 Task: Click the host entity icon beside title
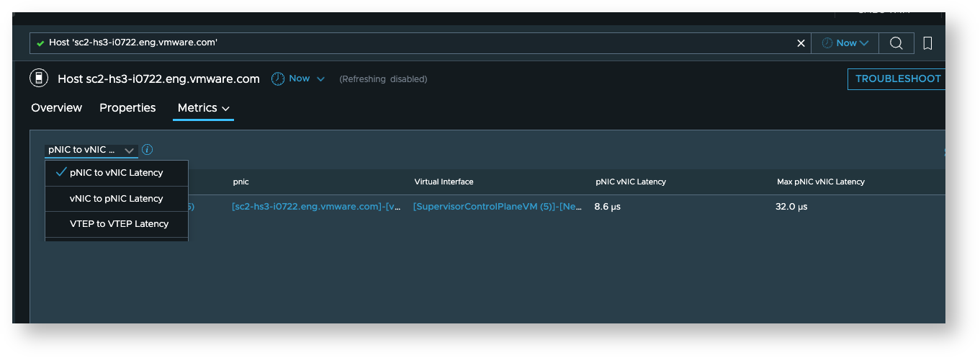point(39,79)
